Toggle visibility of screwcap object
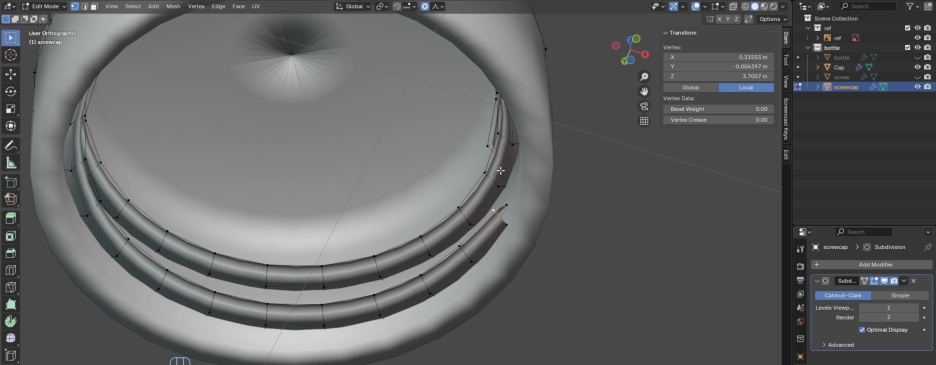 pos(917,87)
